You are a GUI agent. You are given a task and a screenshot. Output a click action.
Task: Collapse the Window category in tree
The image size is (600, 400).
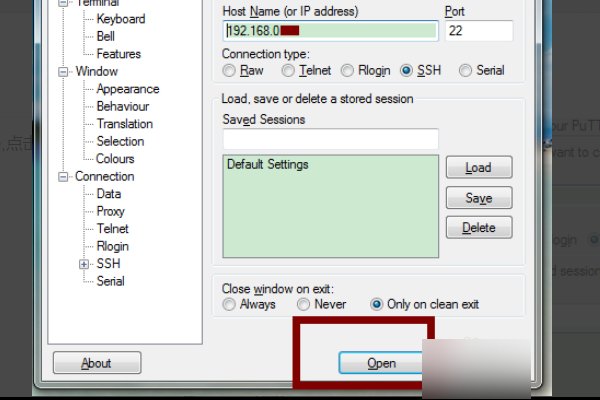coord(65,72)
